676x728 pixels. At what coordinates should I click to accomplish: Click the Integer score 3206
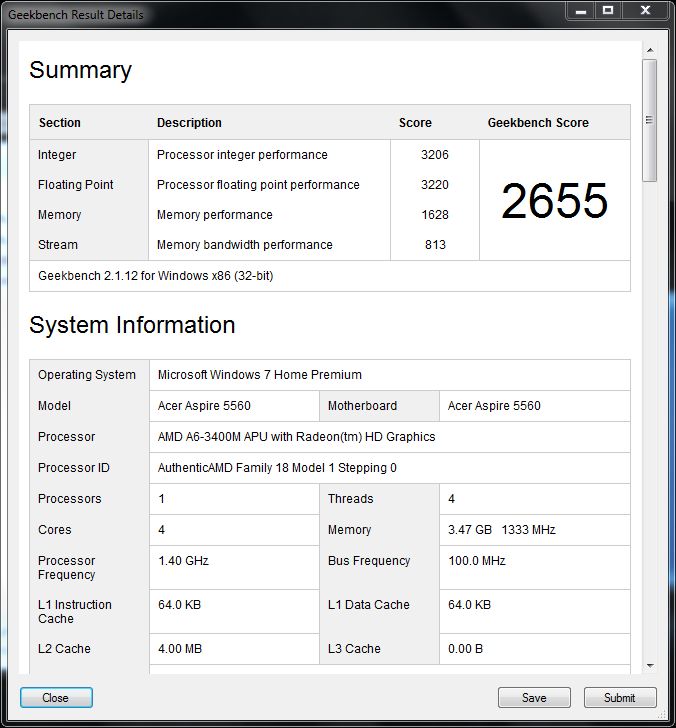coord(435,155)
